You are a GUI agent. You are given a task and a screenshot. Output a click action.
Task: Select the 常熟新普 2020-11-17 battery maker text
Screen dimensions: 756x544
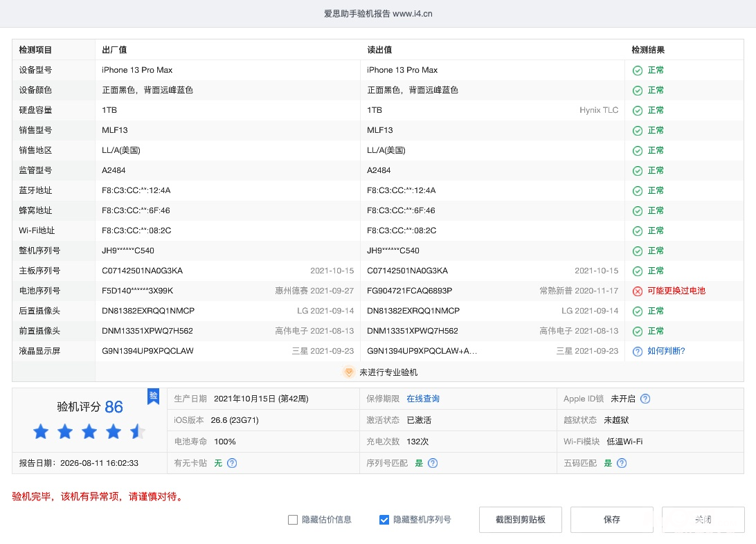pyautogui.click(x=579, y=291)
